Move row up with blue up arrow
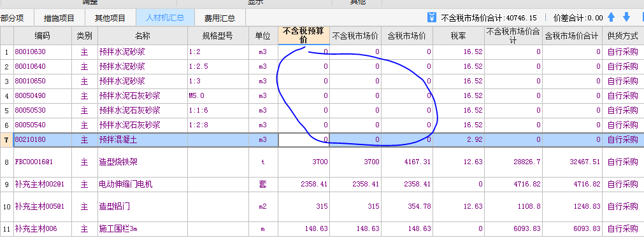Screen dimensions: 644x245 pos(611,17)
